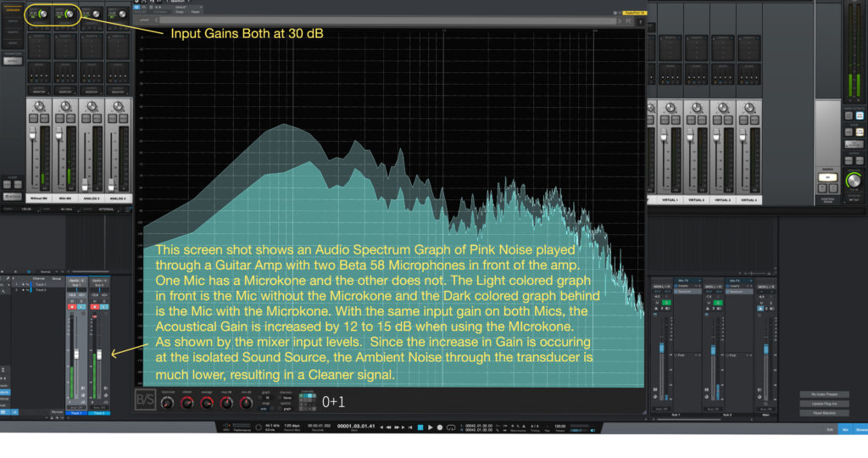Click the volume fader on the Main mixer channel
This screenshot has width=868, height=458.
click(x=765, y=349)
